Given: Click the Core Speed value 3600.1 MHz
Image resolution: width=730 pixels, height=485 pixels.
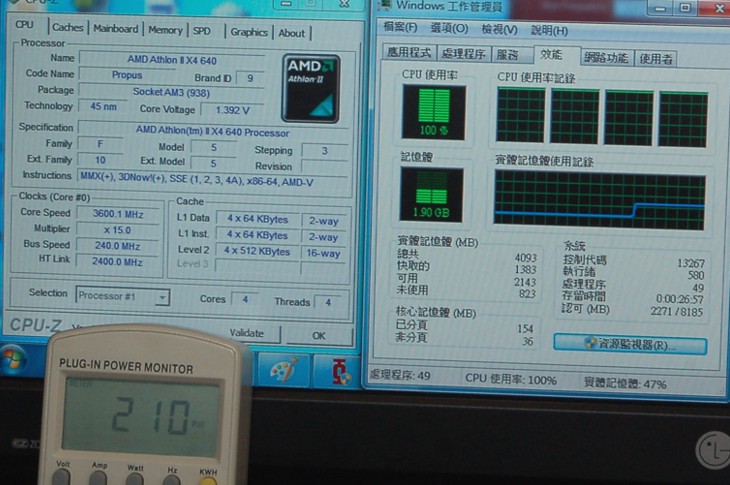Looking at the screenshot, I should (118, 214).
